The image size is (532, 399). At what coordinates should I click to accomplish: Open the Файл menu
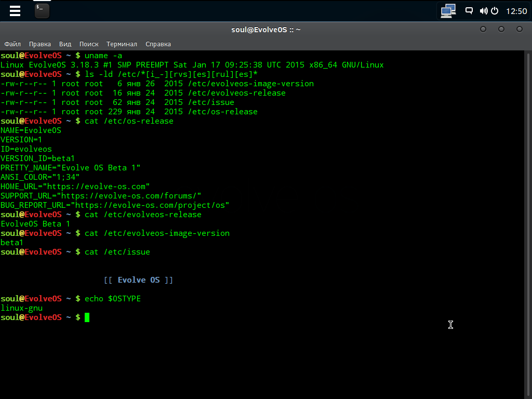point(12,44)
